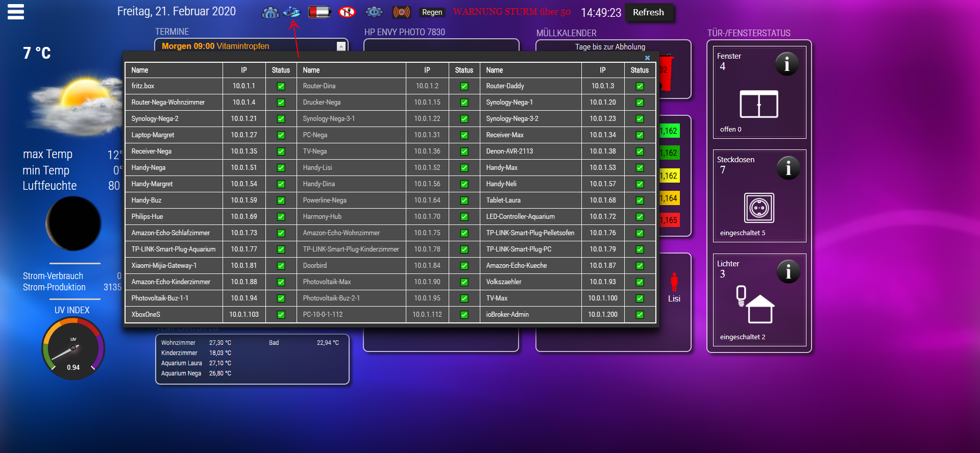Toggle status checkbox for fritz.box
The width and height of the screenshot is (980, 453).
coord(281,86)
